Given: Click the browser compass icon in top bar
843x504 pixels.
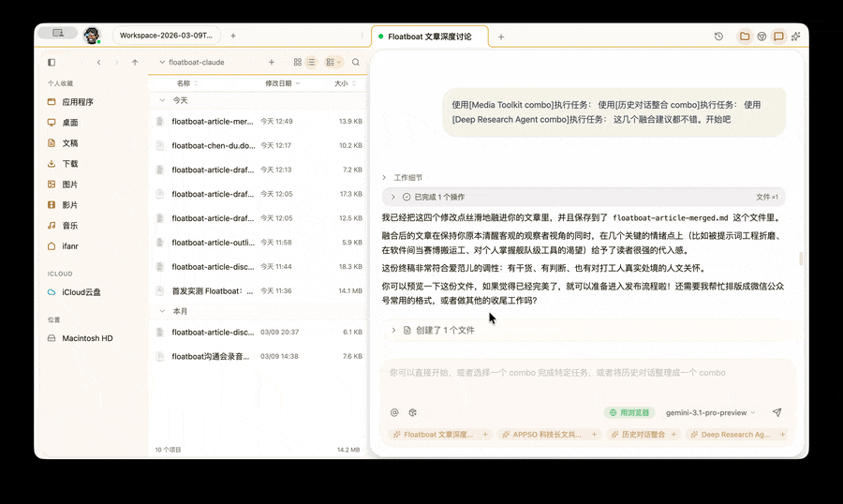Looking at the screenshot, I should pyautogui.click(x=762, y=37).
